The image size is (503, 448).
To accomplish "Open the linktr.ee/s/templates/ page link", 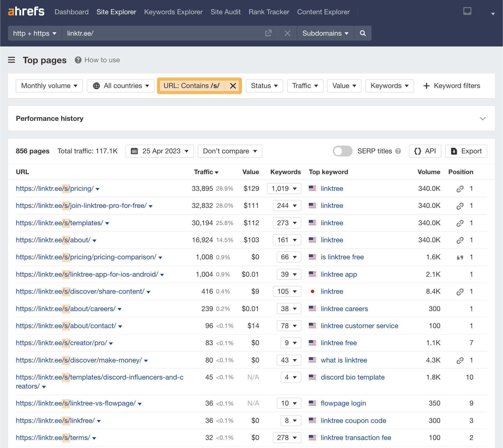I will pos(60,223).
